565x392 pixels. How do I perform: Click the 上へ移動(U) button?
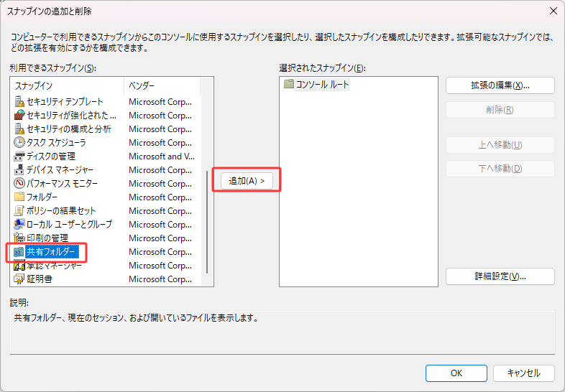point(500,145)
